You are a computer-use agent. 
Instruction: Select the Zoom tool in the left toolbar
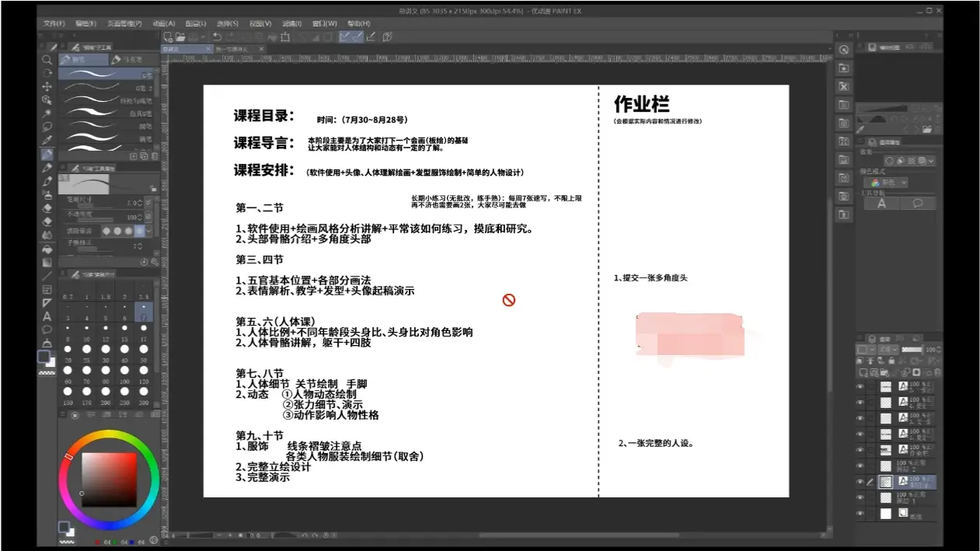coord(47,61)
